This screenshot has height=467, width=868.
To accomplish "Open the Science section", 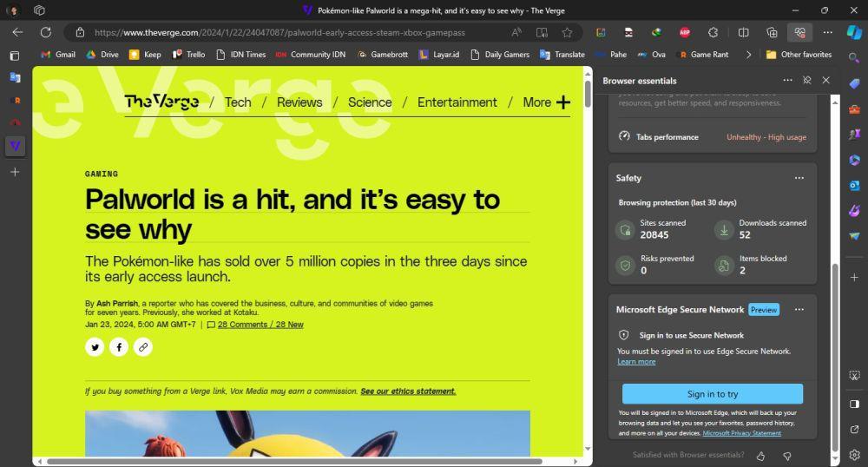I will [x=370, y=102].
